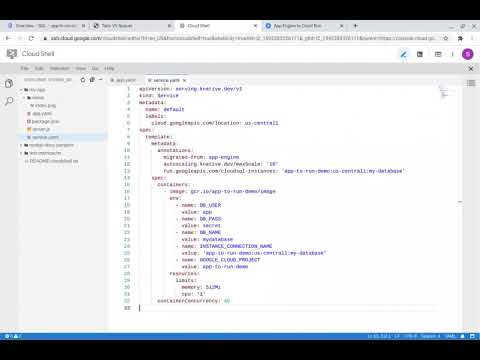Open browser extensions puzzle icon
This screenshot has height=360, width=480.
click(460, 38)
